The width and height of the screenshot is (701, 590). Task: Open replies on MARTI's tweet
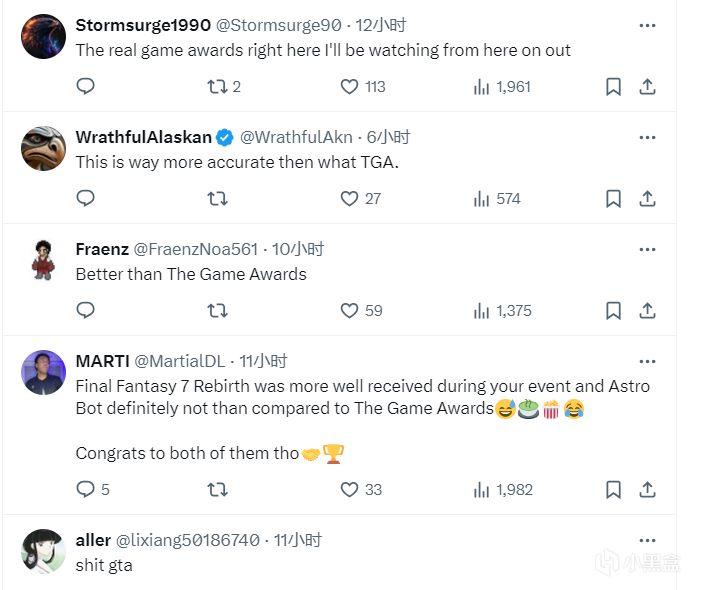click(86, 490)
